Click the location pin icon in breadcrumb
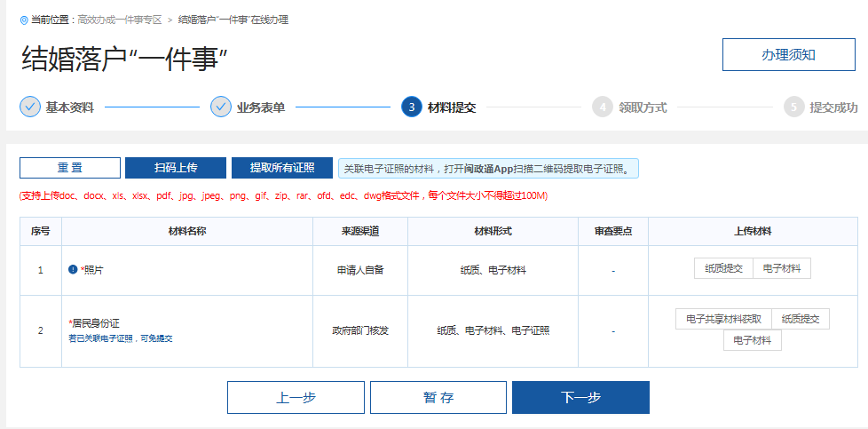868x429 pixels. coord(23,20)
